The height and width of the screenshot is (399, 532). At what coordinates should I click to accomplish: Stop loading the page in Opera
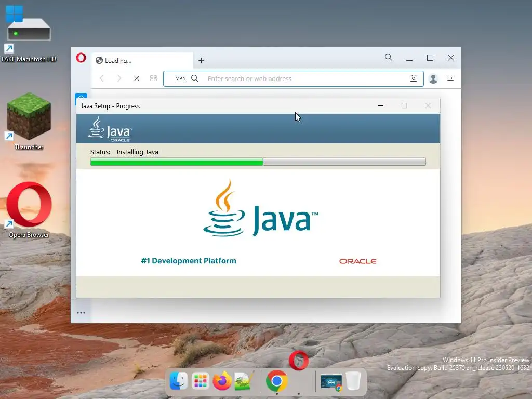[x=137, y=78]
